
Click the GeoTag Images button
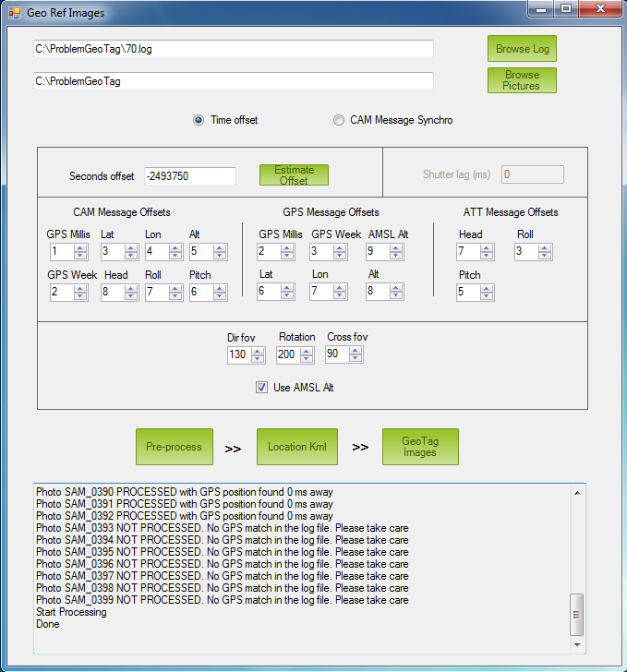point(420,447)
